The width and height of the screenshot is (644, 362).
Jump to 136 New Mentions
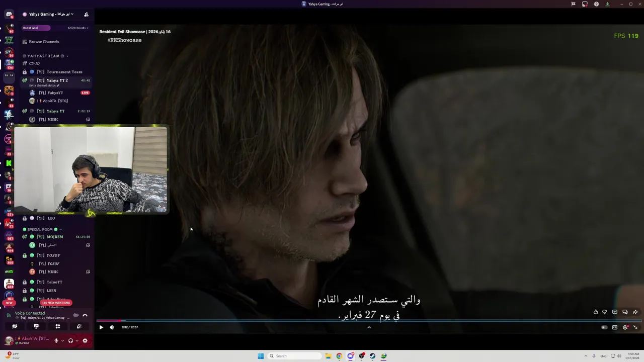[x=56, y=303]
